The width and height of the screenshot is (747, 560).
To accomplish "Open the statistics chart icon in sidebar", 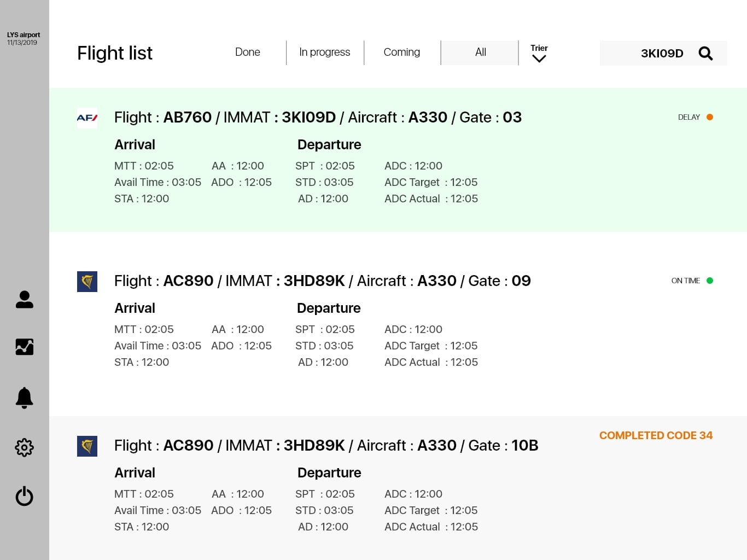I will 25,347.
